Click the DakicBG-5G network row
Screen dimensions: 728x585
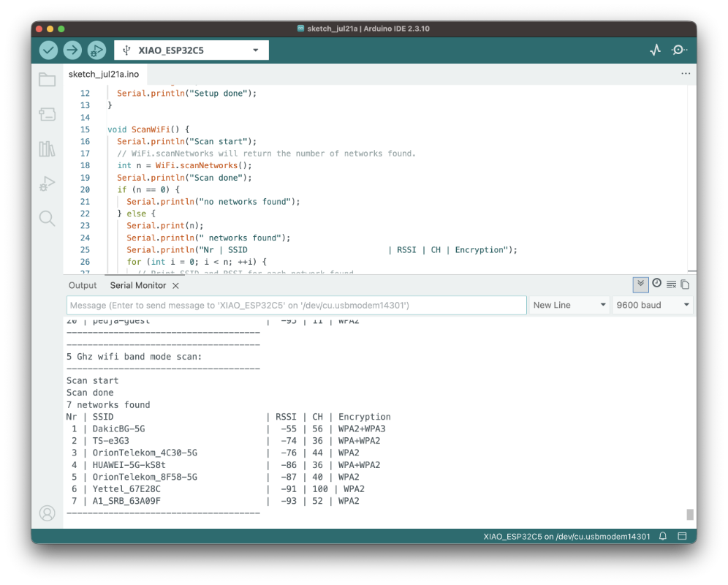[226, 429]
